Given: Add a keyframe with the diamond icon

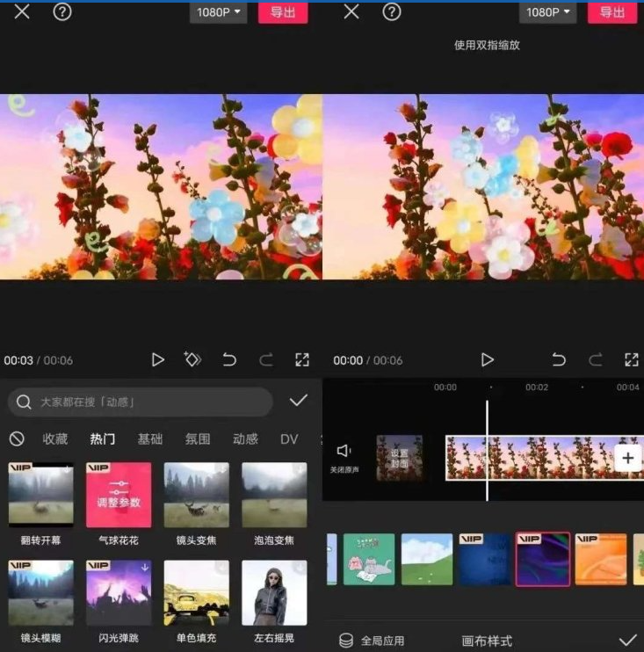Looking at the screenshot, I should (192, 359).
